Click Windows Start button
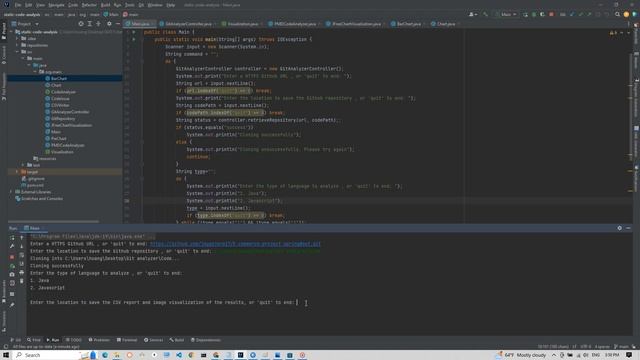Screen dimensions: 640x360 point(6,355)
